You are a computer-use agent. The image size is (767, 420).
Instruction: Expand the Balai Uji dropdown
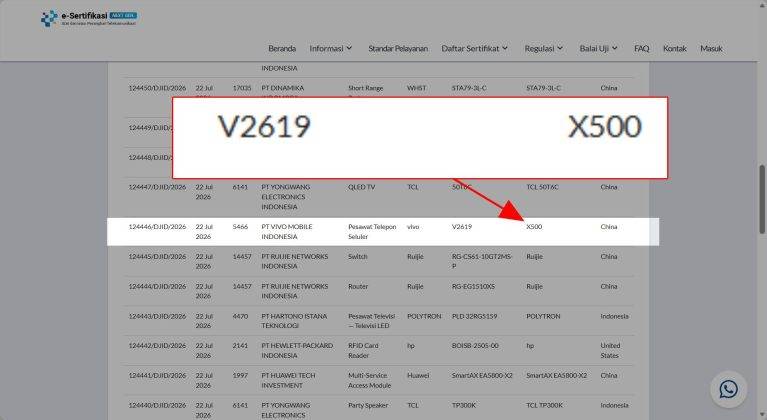pyautogui.click(x=598, y=48)
